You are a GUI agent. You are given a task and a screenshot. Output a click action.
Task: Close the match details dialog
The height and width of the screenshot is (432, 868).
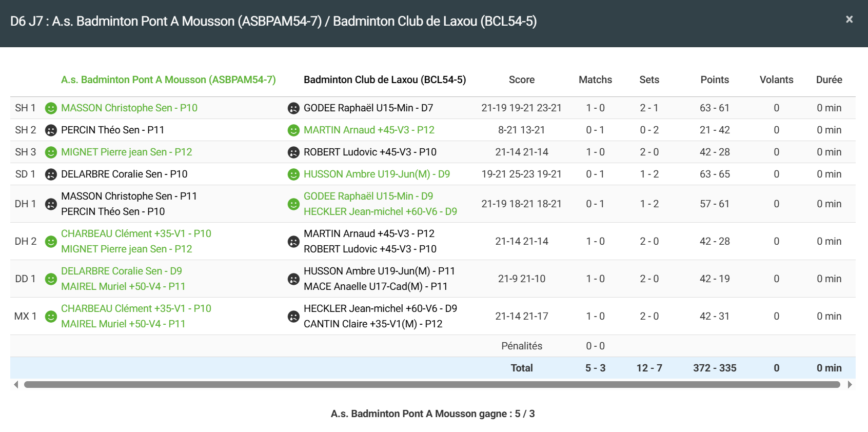pyautogui.click(x=849, y=19)
